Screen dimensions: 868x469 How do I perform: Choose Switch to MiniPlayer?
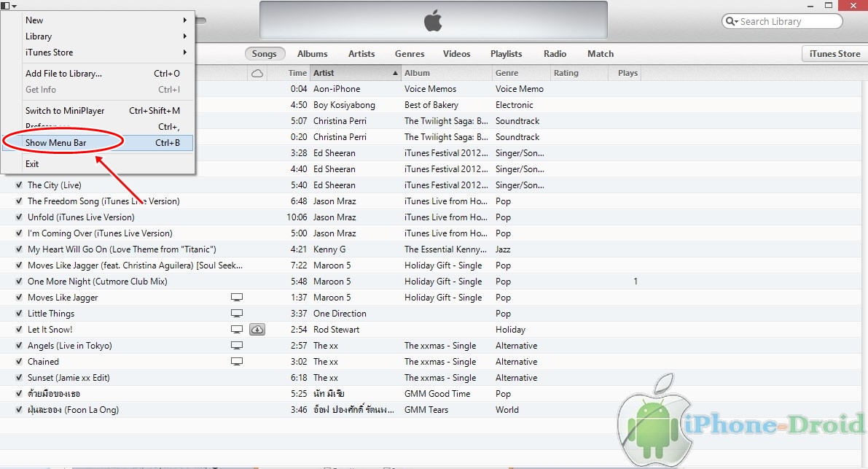[x=98, y=111]
